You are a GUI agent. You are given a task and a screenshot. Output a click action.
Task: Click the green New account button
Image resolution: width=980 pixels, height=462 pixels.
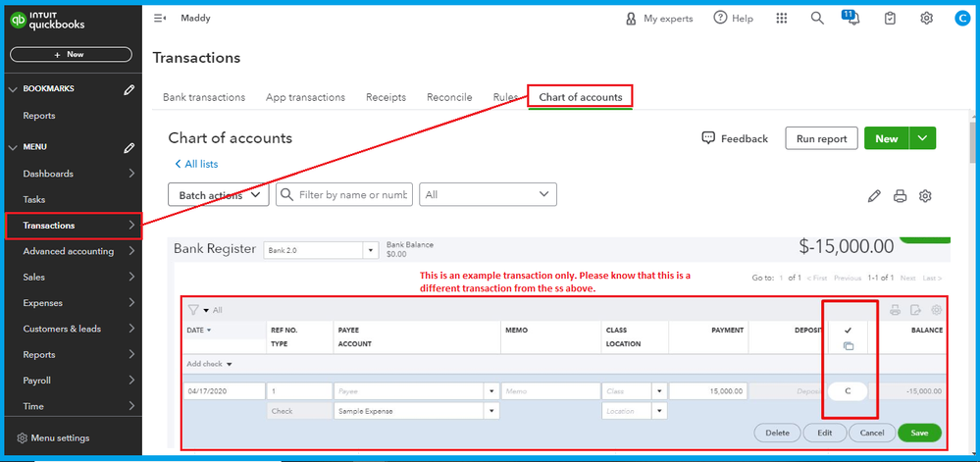coord(886,138)
